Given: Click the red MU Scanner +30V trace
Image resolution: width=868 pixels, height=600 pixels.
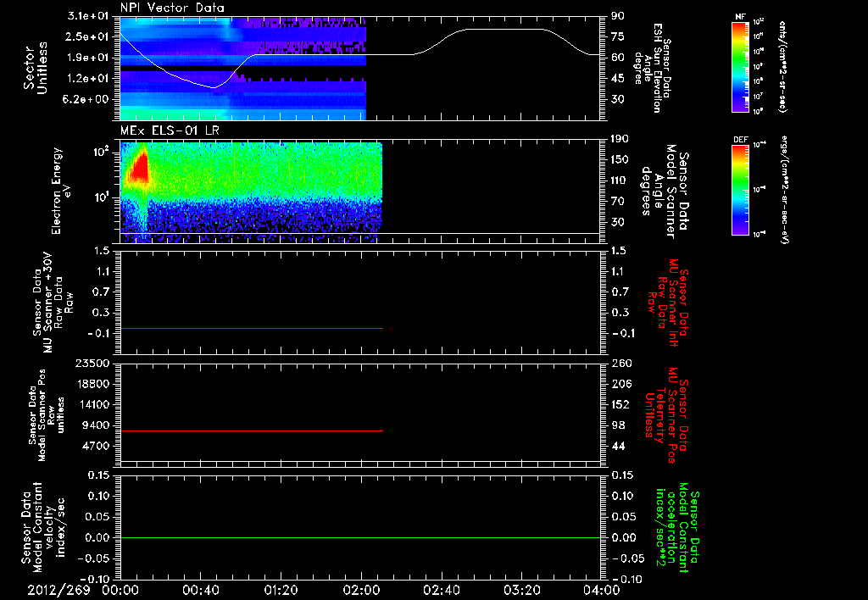Looking at the screenshot, I should tap(251, 328).
